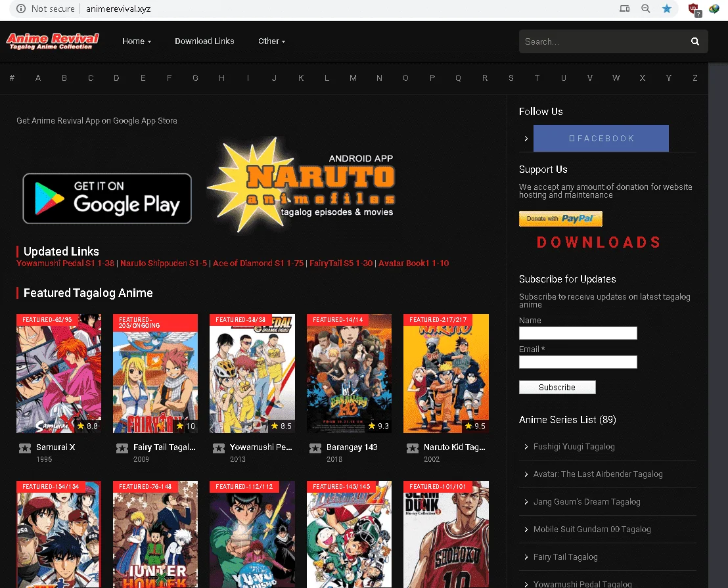
Task: Filter anime by letter S
Action: (511, 78)
